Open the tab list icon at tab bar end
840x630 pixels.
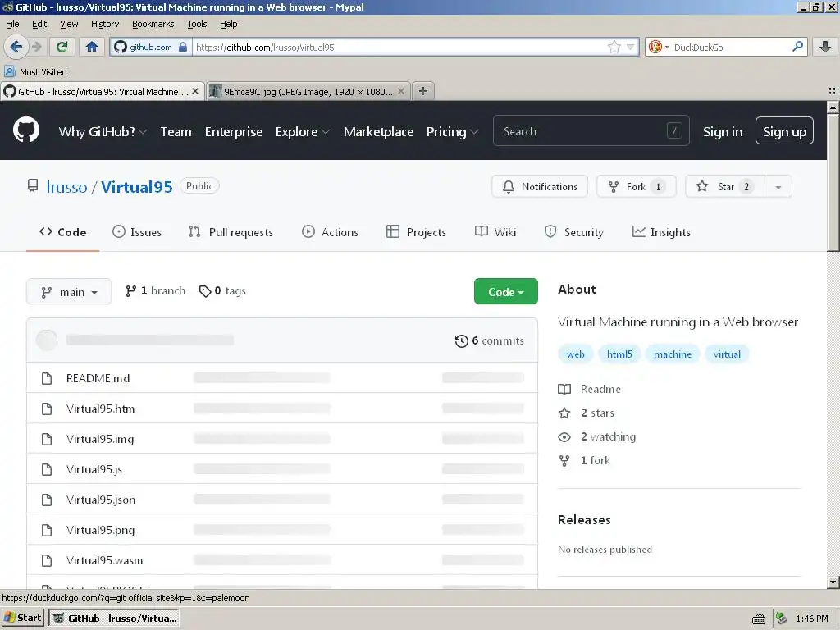pos(832,91)
